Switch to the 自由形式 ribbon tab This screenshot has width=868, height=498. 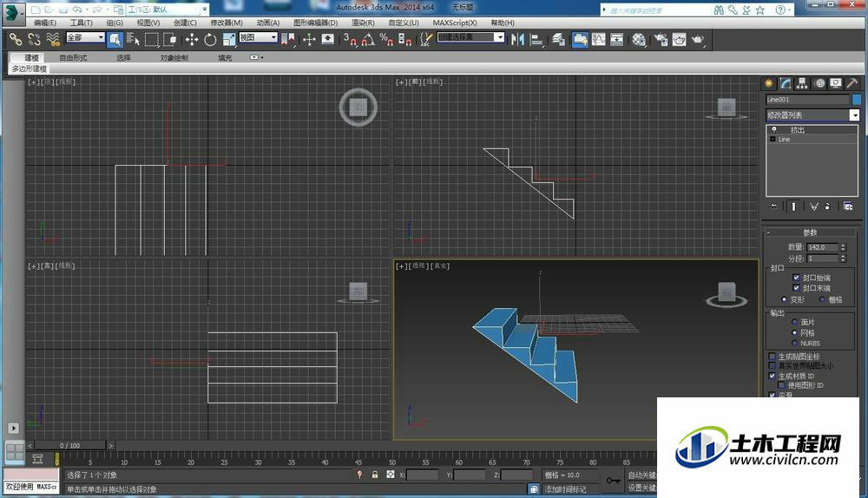(x=73, y=57)
